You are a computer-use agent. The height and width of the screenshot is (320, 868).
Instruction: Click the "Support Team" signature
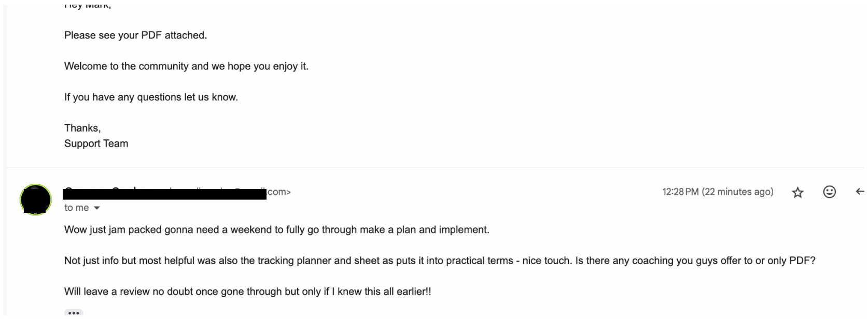pos(96,143)
